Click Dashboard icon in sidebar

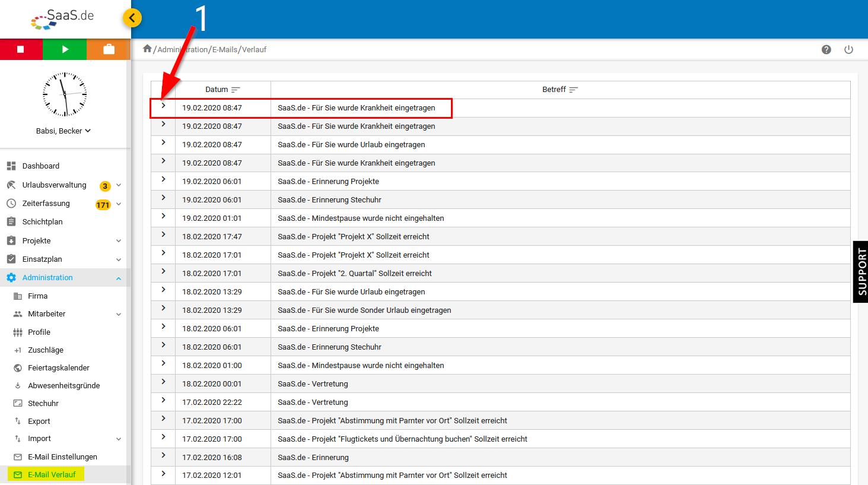[x=11, y=166]
